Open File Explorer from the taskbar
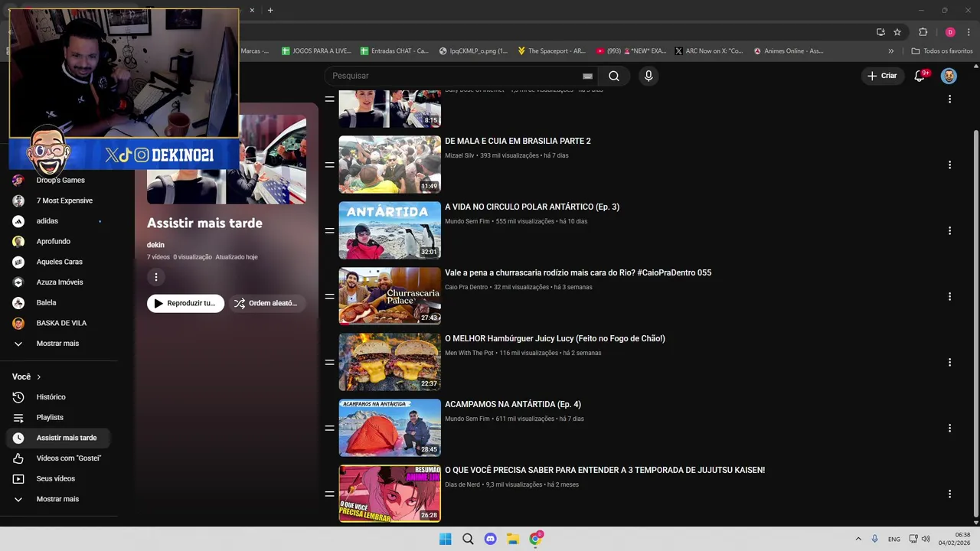The height and width of the screenshot is (551, 980). (513, 539)
